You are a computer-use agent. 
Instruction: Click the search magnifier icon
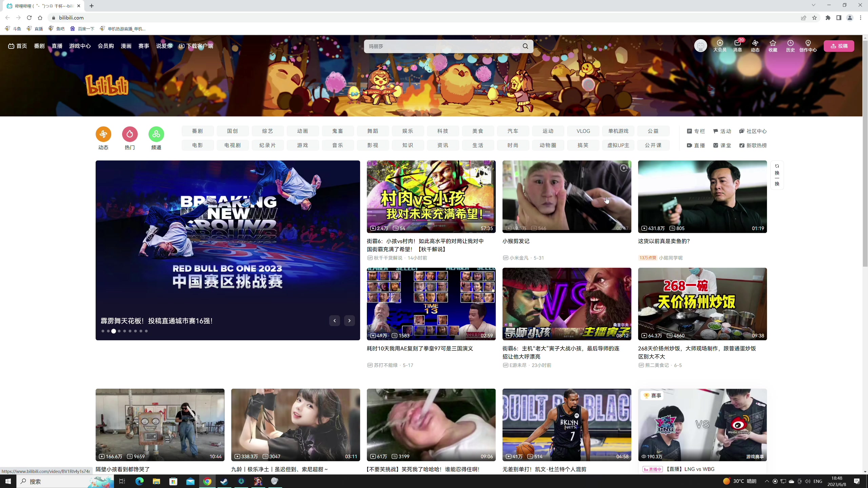pyautogui.click(x=525, y=46)
